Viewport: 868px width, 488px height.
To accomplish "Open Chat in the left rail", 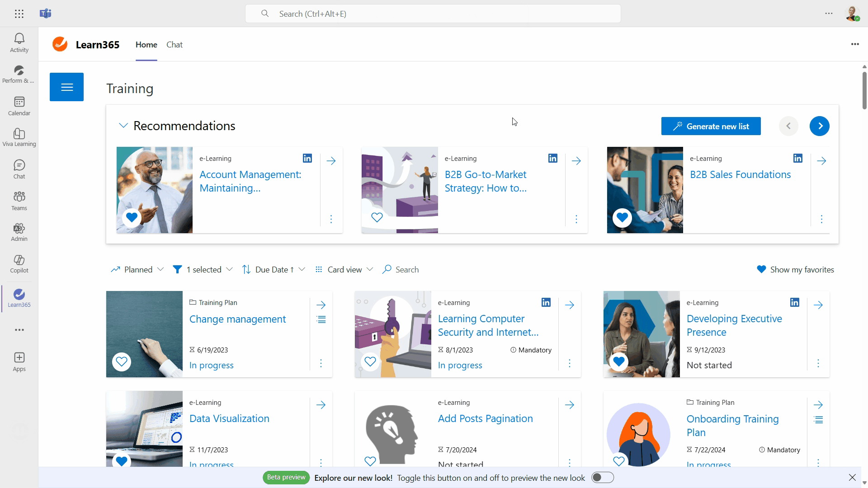I will 19,169.
